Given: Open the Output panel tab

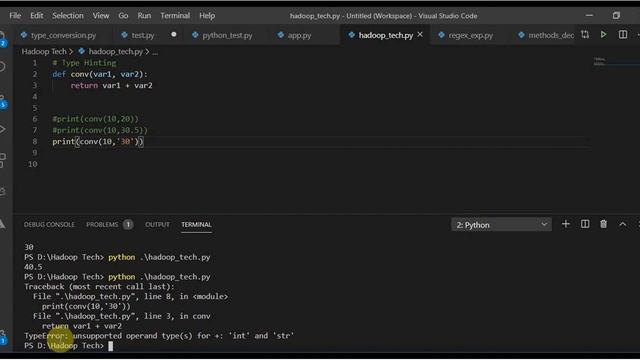Looking at the screenshot, I should (157, 224).
